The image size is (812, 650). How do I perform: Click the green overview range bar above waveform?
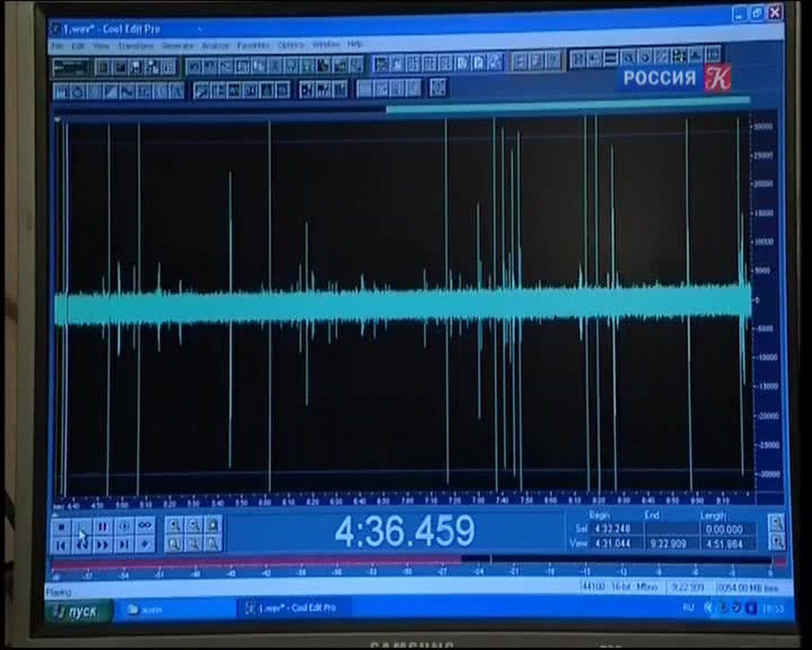[x=567, y=109]
